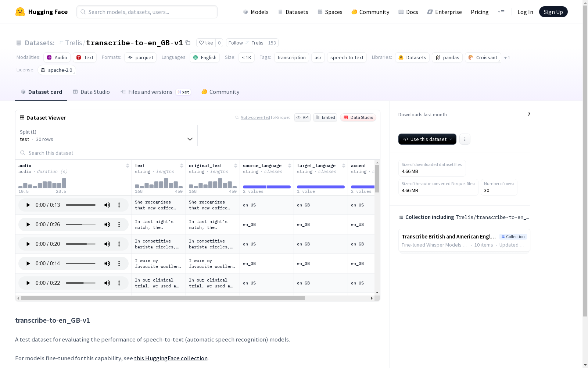
Task: Copy dataset name with the copy icon
Action: pos(188,43)
